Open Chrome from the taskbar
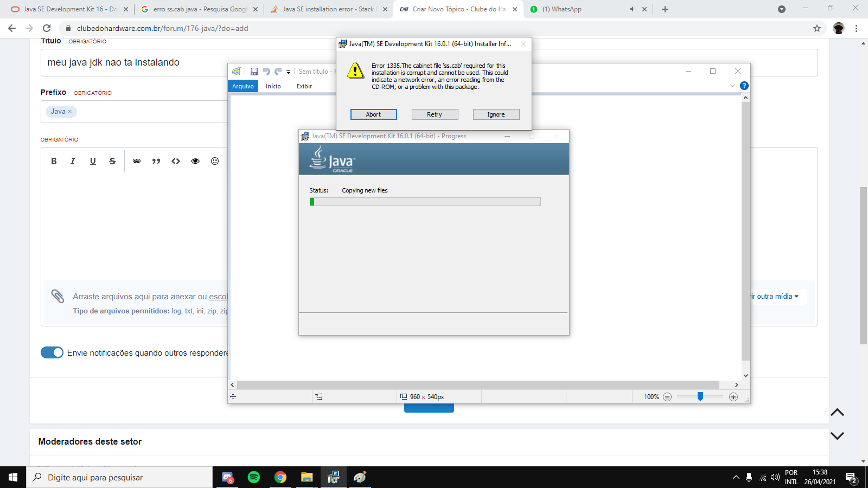Image resolution: width=868 pixels, height=488 pixels. tap(280, 477)
